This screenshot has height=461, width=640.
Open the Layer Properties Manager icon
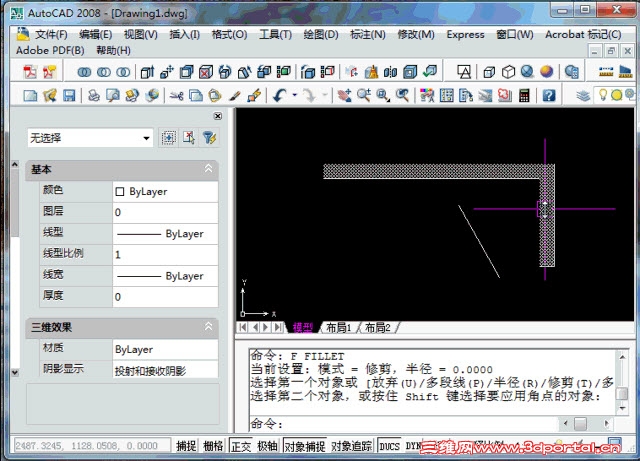click(x=583, y=96)
